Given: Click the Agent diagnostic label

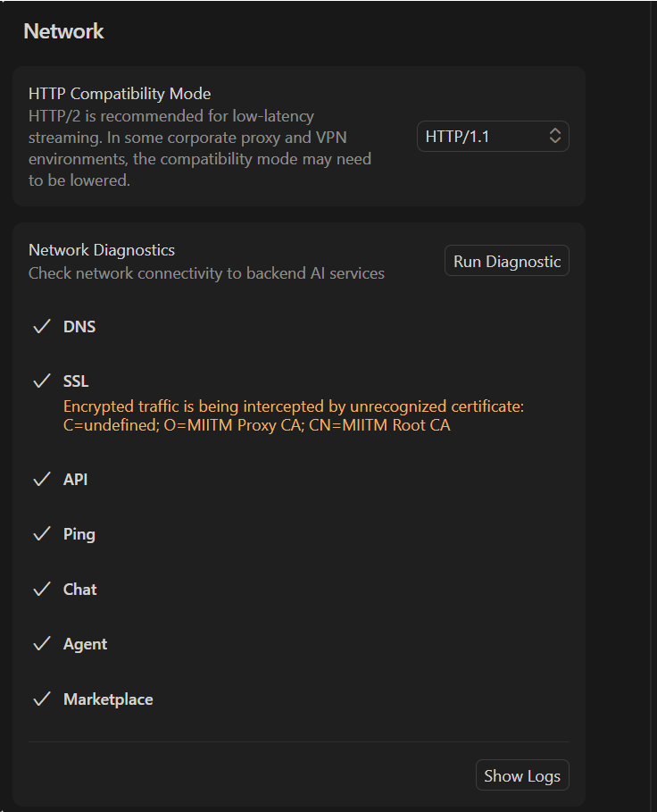Looking at the screenshot, I should pos(85,644).
